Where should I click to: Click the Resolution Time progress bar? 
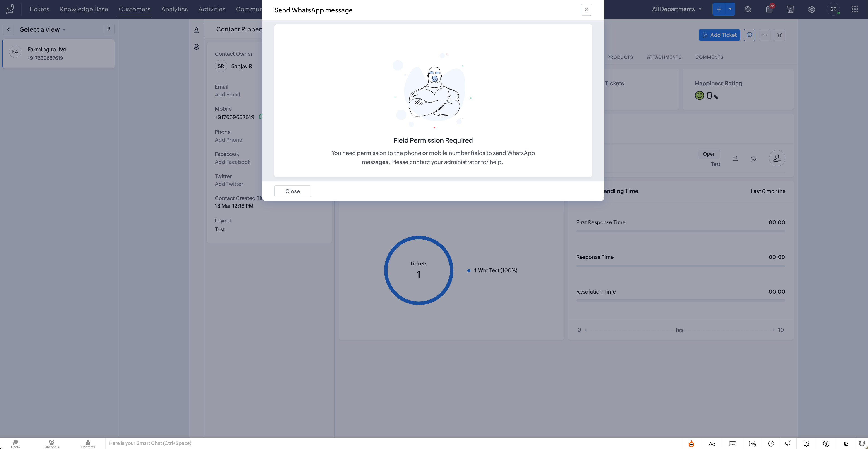coord(680,301)
